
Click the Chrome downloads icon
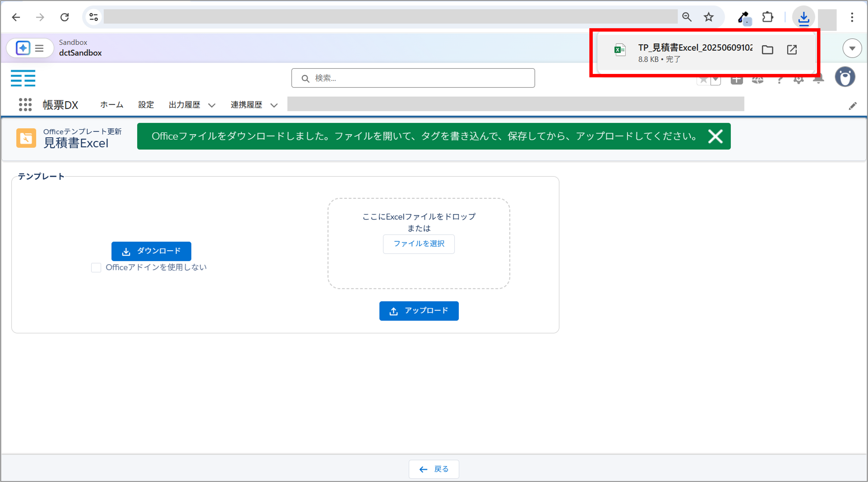803,18
